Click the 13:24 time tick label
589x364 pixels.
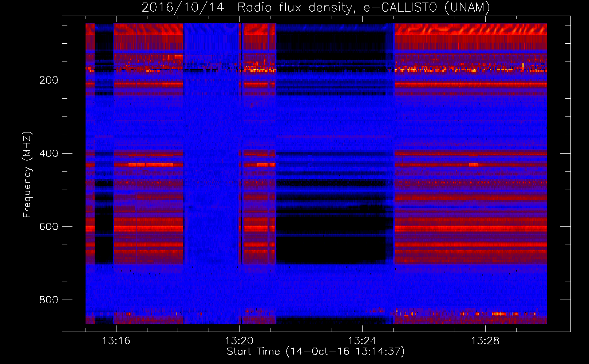click(x=362, y=341)
